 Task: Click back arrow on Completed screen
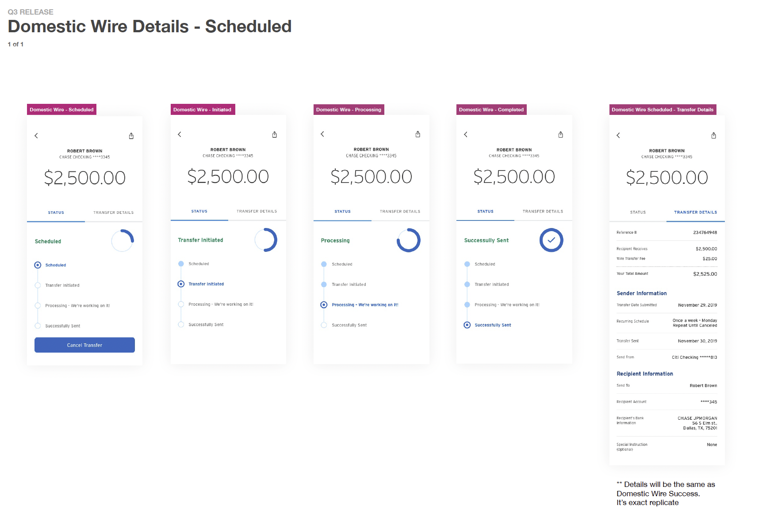[466, 134]
